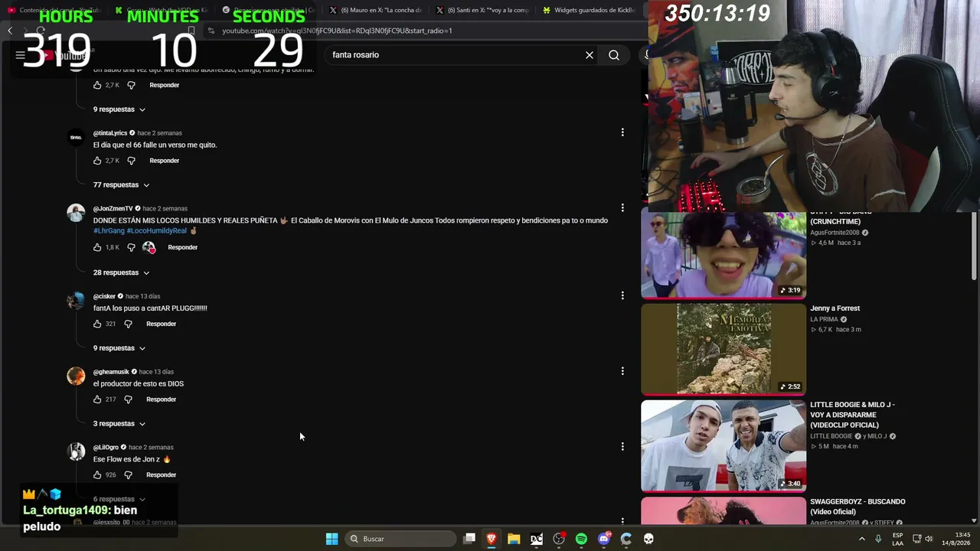Image resolution: width=980 pixels, height=551 pixels.
Task: Open the three-dot menu on @ghearmusik comment
Action: pyautogui.click(x=622, y=371)
